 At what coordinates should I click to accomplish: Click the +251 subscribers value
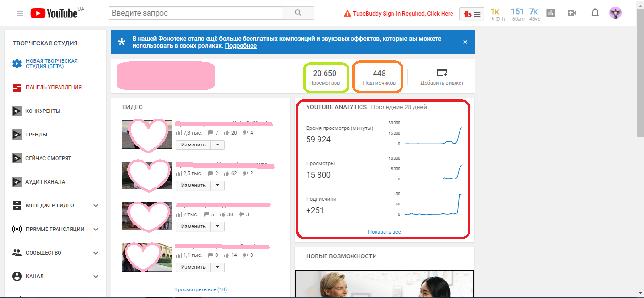315,210
